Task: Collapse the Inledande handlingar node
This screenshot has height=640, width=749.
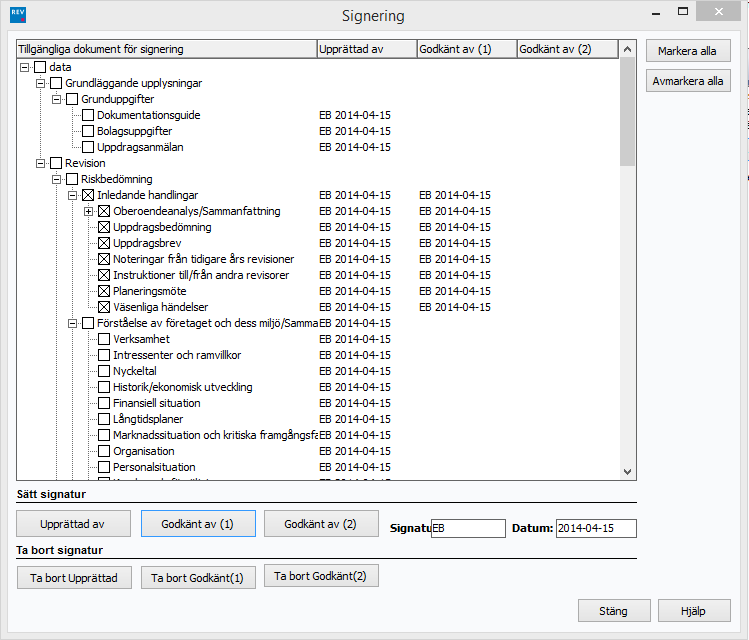Action: pyautogui.click(x=73, y=195)
